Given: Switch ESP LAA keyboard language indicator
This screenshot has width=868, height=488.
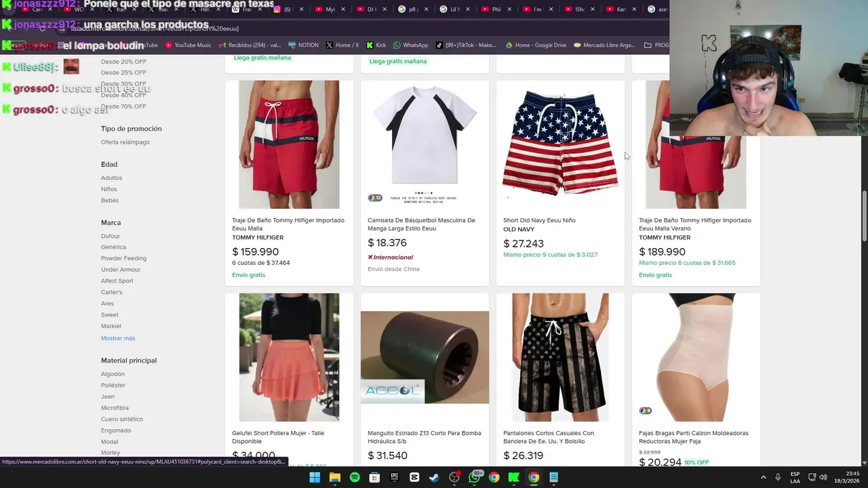Looking at the screenshot, I should click(x=795, y=477).
